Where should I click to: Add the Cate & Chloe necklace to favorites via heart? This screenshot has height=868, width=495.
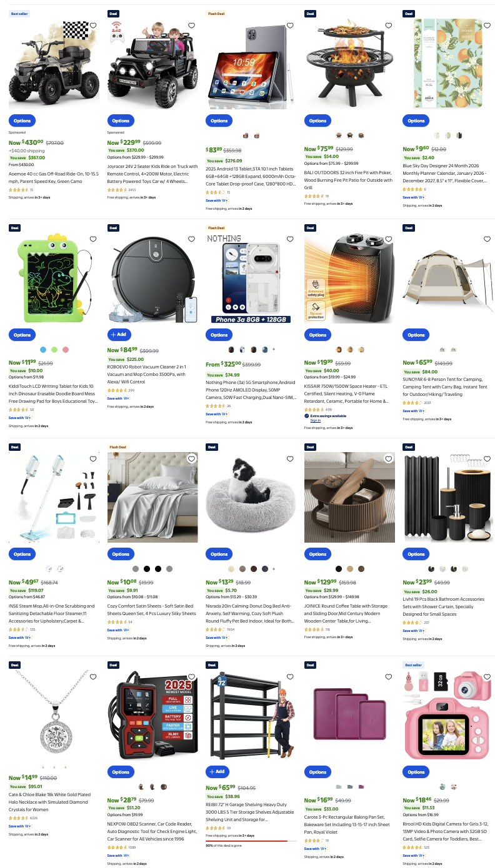point(93,676)
